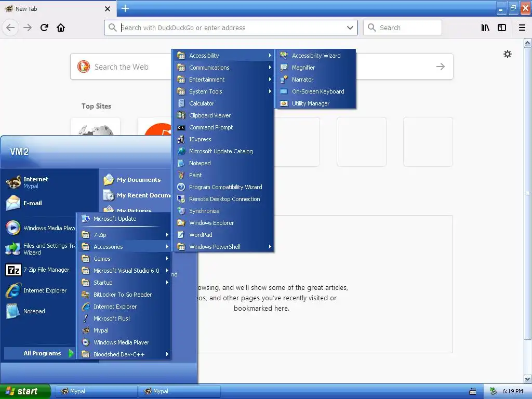532x399 pixels.
Task: Submit Search the Web arrow button
Action: click(441, 66)
